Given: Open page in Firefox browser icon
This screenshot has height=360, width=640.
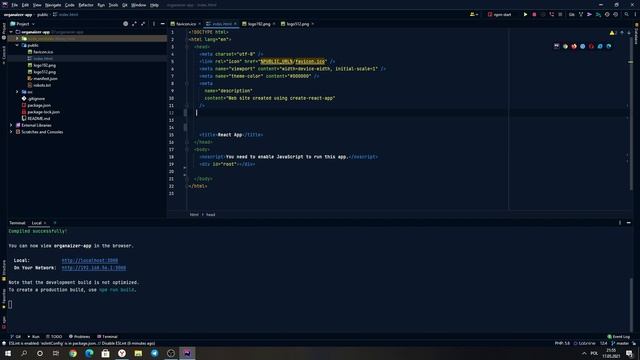Looking at the screenshot, I should pos(574,46).
